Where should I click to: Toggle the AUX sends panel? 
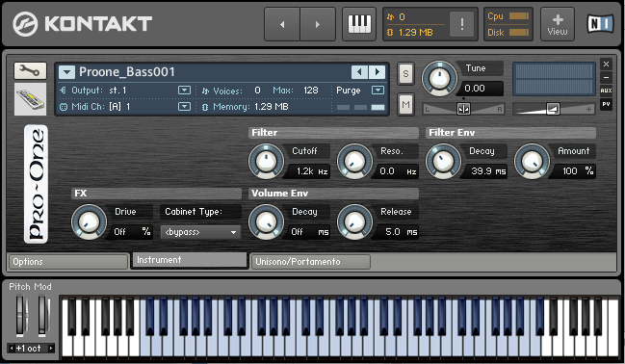point(606,91)
